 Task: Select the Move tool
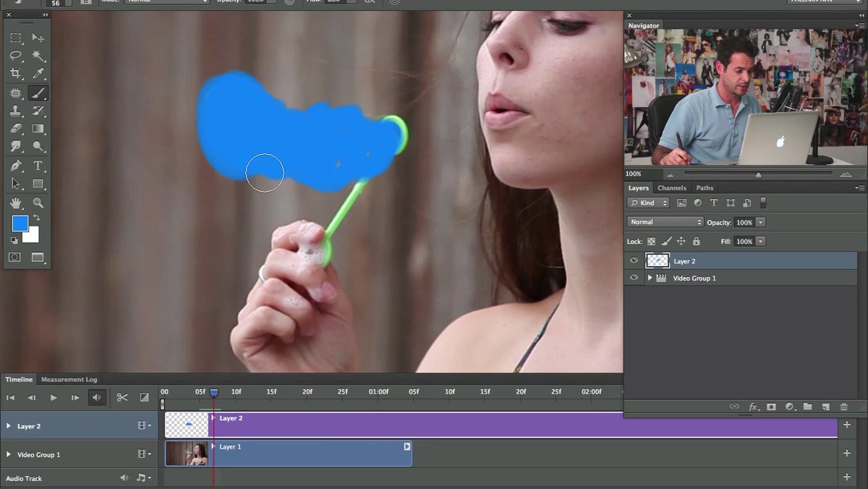[38, 38]
